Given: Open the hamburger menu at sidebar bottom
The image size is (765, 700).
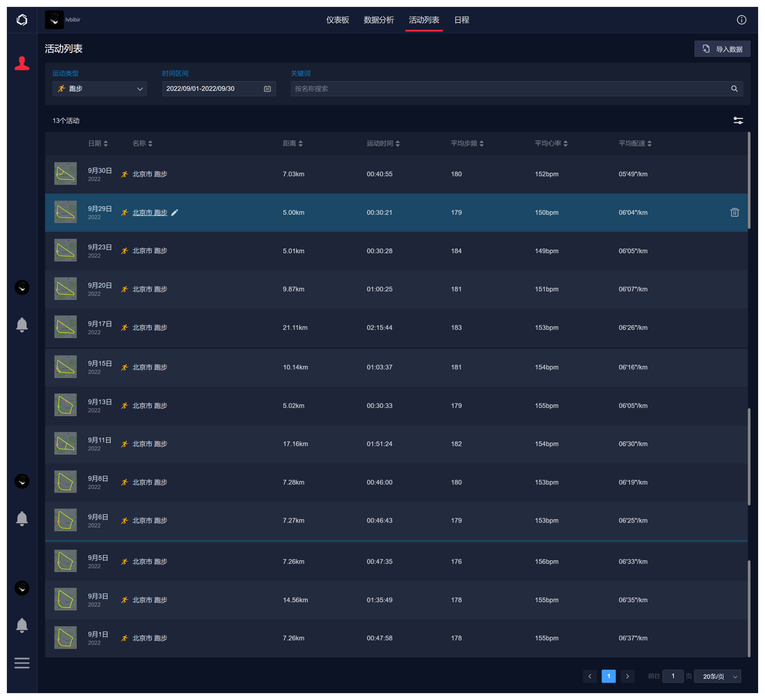Looking at the screenshot, I should [x=22, y=663].
